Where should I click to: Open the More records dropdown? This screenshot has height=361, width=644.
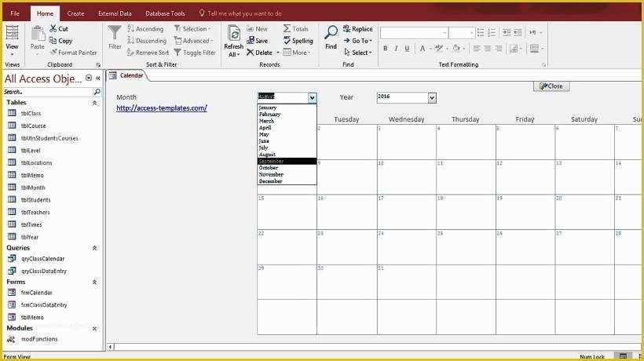(297, 53)
